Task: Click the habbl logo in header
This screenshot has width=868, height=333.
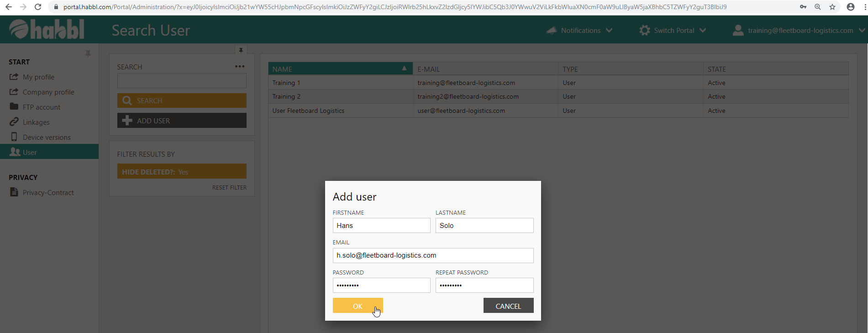Action: (47, 30)
